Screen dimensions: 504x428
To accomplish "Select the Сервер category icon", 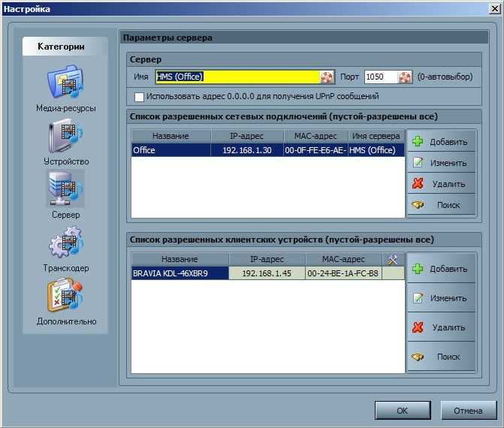I will click(x=66, y=188).
